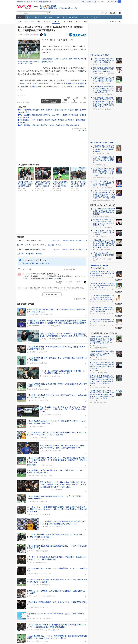Expand first comment with もっと見る
This screenshot has height=644, width=138.
[57, 279]
